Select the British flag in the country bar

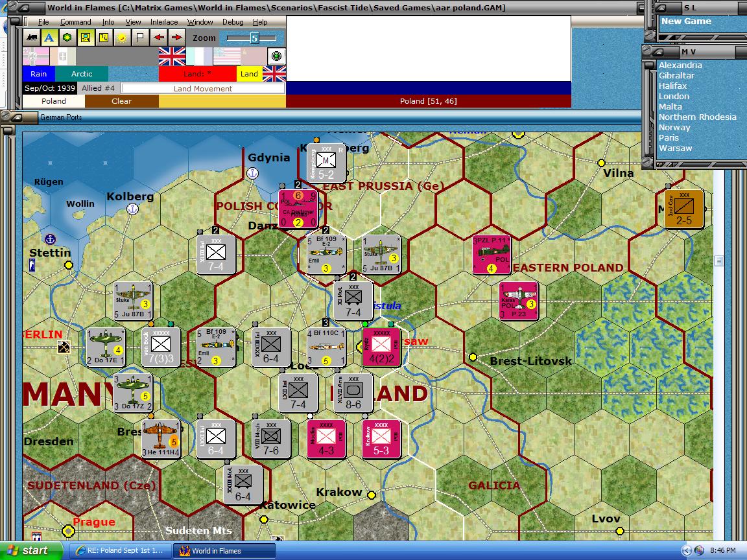[172, 56]
